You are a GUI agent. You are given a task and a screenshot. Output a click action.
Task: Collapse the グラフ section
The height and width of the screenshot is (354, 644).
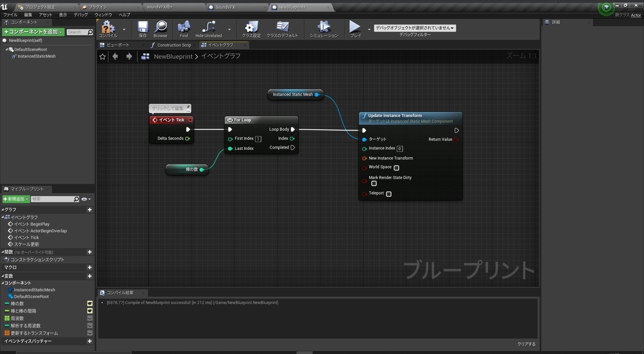pyautogui.click(x=3, y=210)
